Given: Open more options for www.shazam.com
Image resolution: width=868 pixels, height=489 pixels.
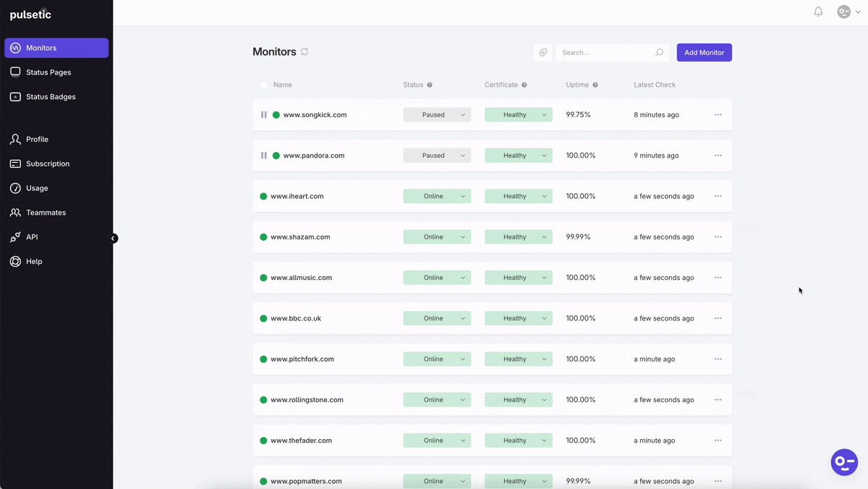Looking at the screenshot, I should (718, 237).
